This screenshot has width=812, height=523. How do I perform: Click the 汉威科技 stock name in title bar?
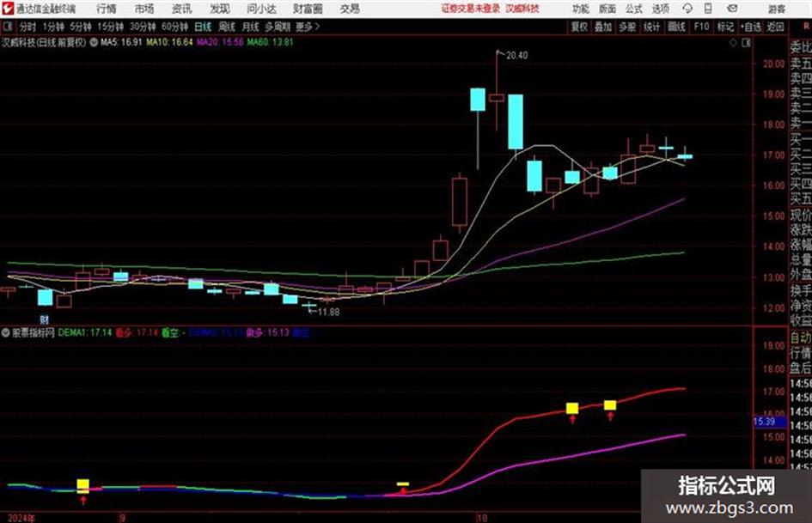[522, 9]
